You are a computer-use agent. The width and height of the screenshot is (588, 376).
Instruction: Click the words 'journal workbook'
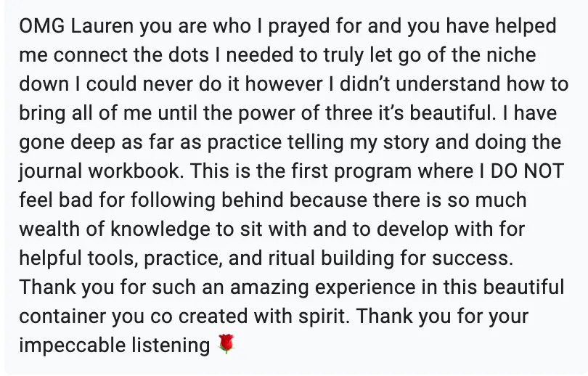99,172
